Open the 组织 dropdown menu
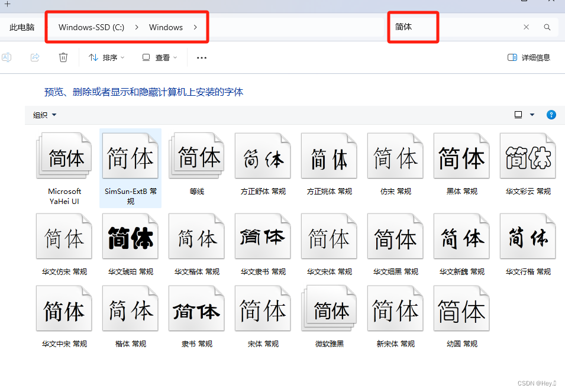Screen dimensions: 565x392 click(44, 114)
